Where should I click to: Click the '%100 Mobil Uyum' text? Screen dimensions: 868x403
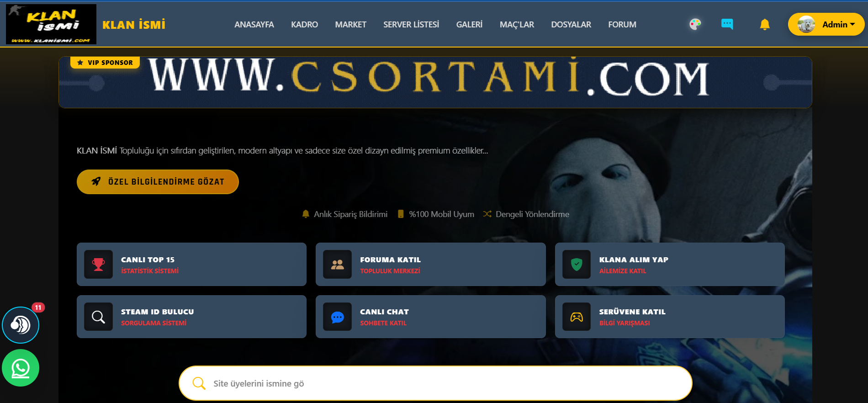[441, 214]
